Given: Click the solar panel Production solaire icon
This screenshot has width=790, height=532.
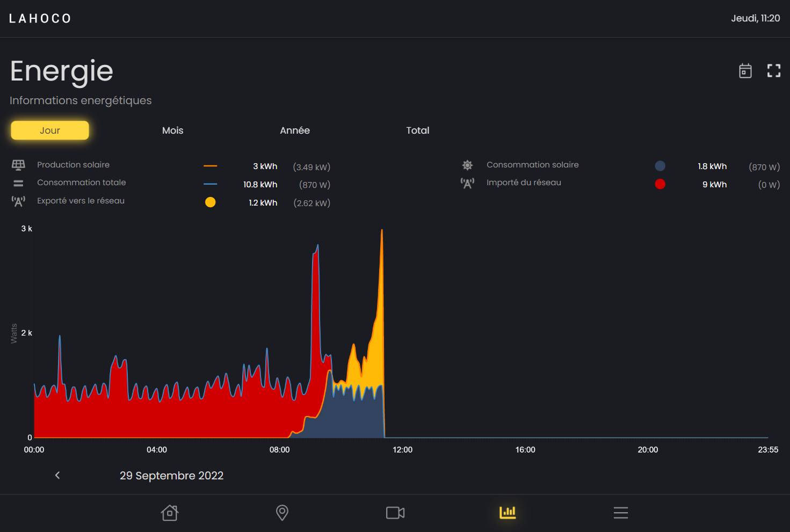Looking at the screenshot, I should point(18,165).
